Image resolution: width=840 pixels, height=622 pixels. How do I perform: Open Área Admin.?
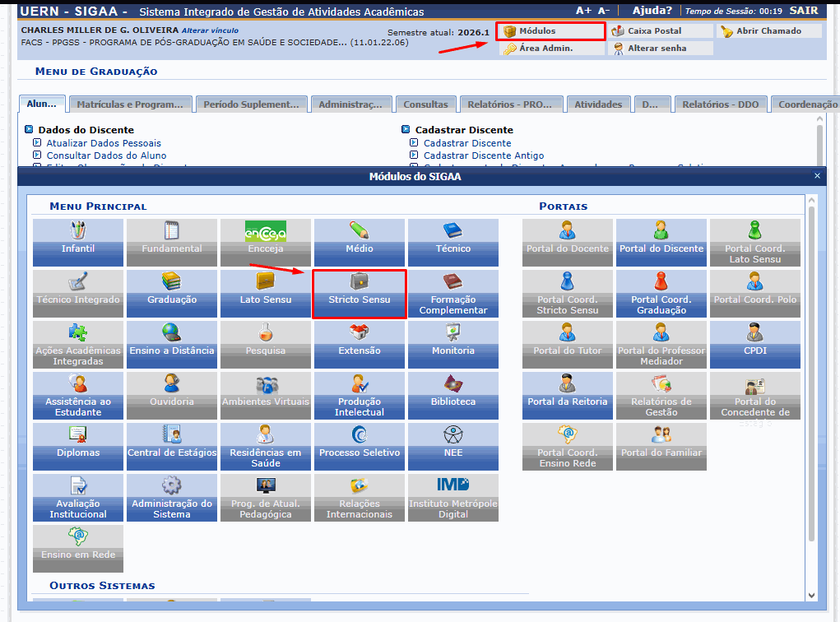tap(552, 49)
